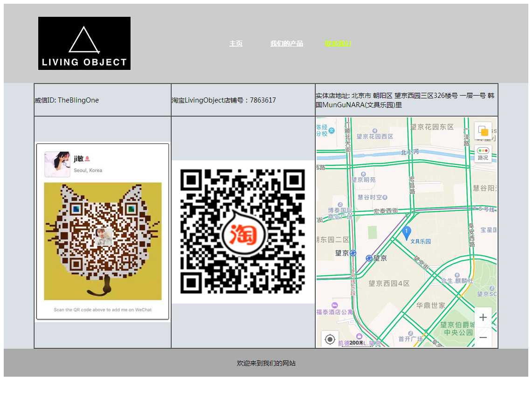
Task: Click the locate-me target icon on map
Action: (x=330, y=339)
